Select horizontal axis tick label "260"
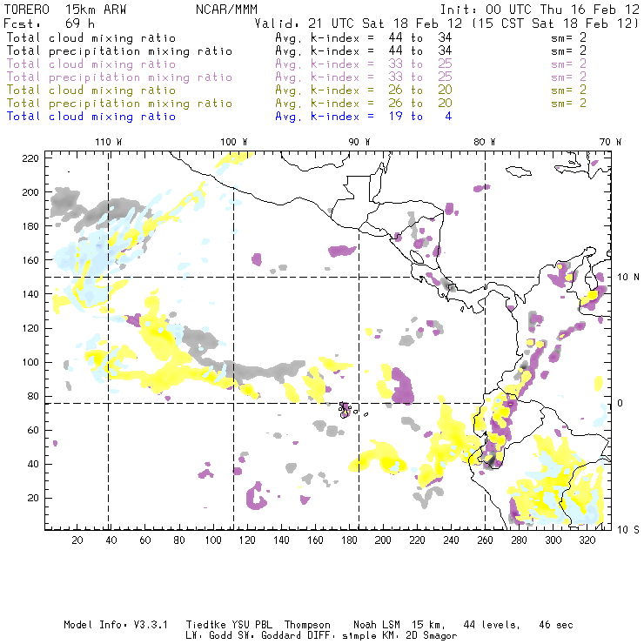644x644 pixels. 485,540
